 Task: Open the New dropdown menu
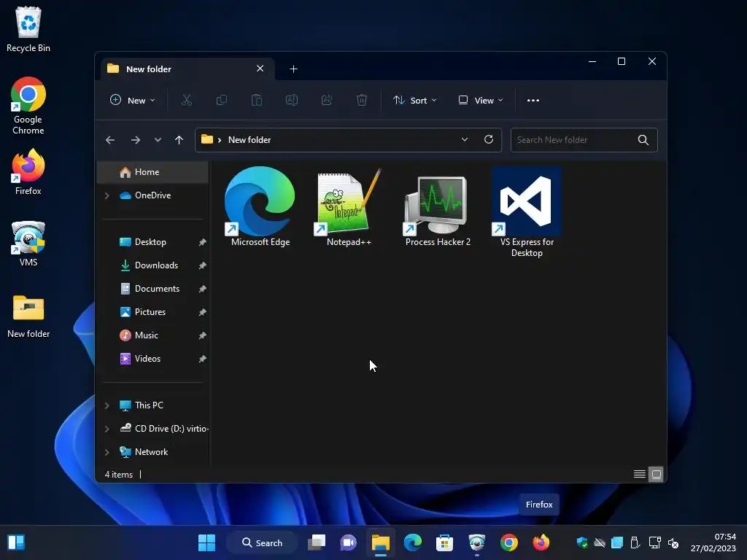click(x=133, y=101)
